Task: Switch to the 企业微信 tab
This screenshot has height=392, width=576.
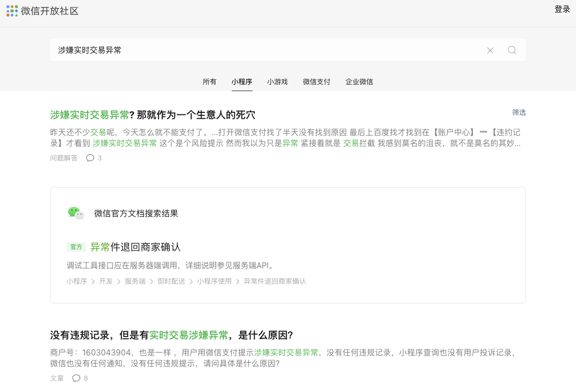Action: (359, 82)
